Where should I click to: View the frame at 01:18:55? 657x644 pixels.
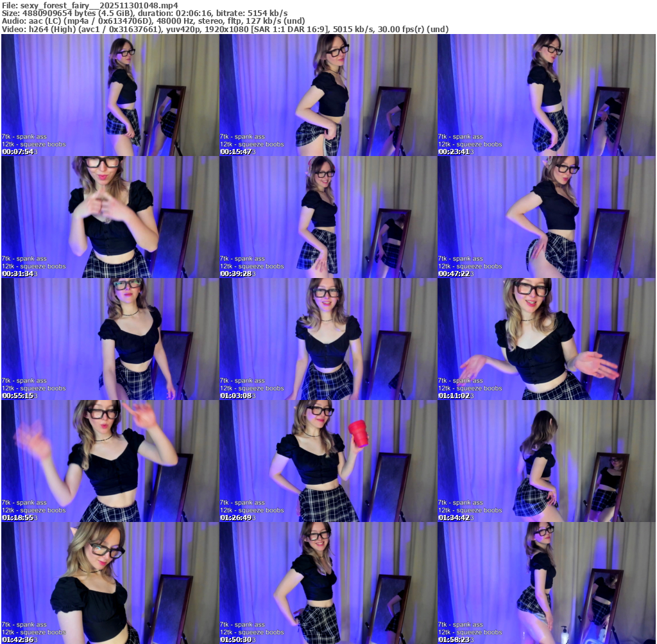[x=110, y=461]
